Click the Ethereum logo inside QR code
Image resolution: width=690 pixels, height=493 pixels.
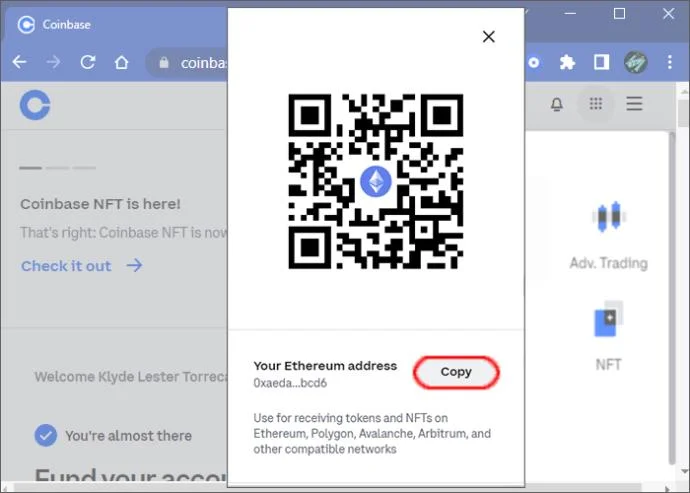point(375,181)
